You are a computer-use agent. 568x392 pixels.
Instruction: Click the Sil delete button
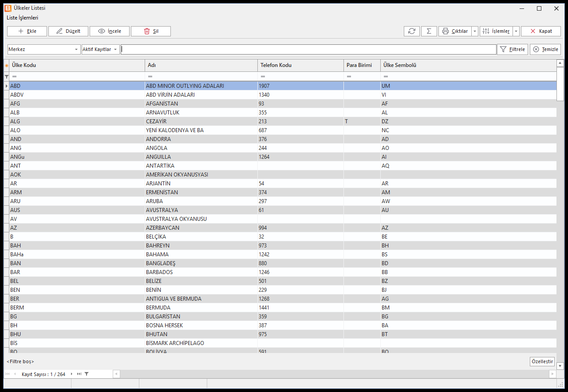(x=151, y=31)
